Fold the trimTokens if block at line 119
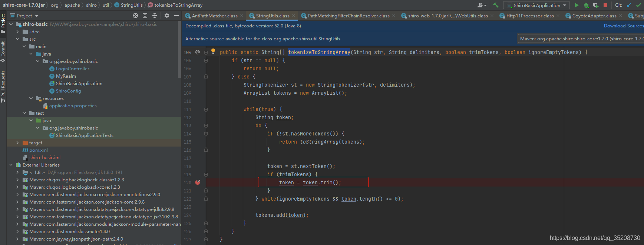Image resolution: width=644 pixels, height=245 pixels. click(206, 174)
